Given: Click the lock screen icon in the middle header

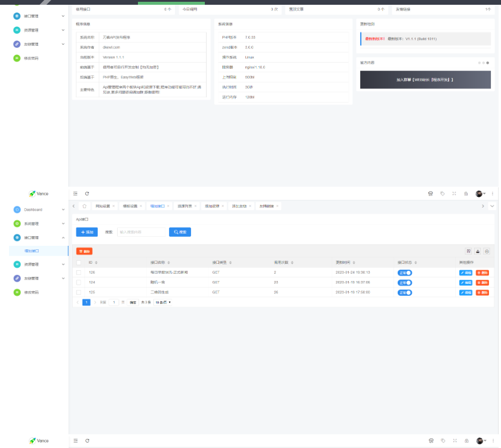Looking at the screenshot, I should [466, 193].
